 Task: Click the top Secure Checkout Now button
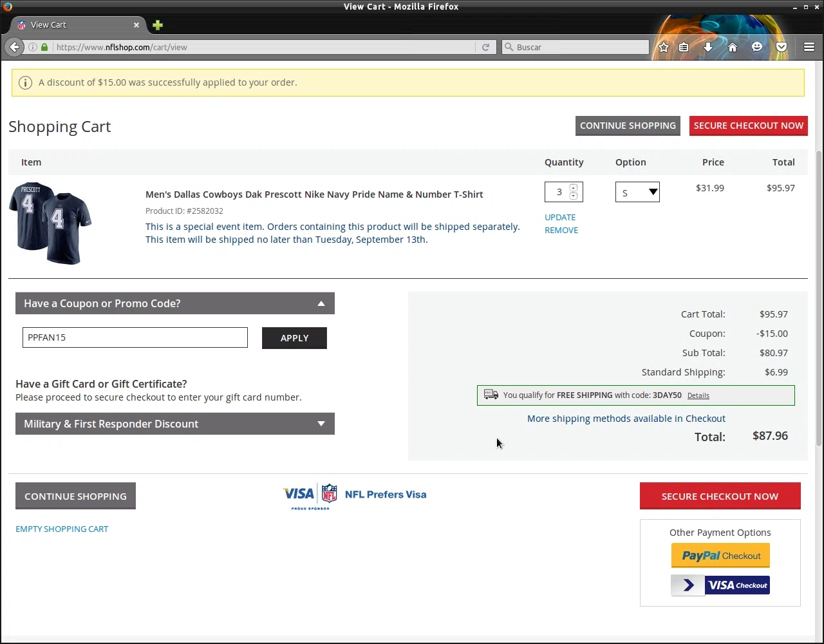pos(749,126)
